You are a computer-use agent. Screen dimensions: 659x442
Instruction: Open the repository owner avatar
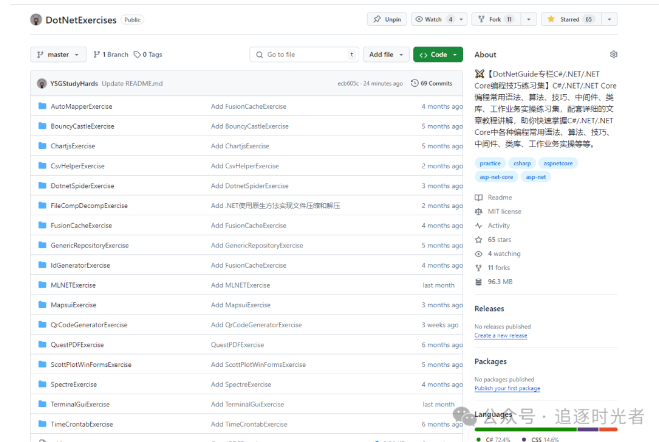[x=36, y=20]
